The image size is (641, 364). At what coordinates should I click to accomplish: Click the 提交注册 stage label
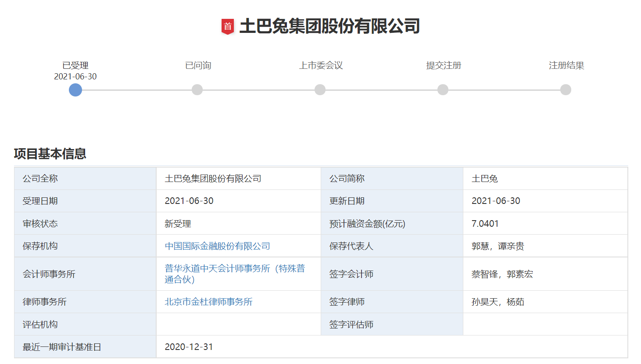(444, 65)
